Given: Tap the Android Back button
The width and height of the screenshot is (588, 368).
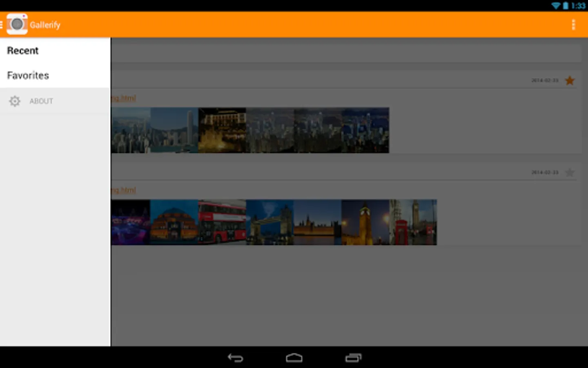Looking at the screenshot, I should tap(235, 358).
